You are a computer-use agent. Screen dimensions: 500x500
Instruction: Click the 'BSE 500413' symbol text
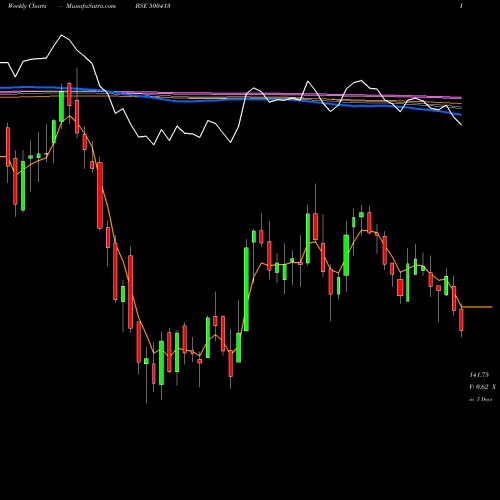pos(153,6)
